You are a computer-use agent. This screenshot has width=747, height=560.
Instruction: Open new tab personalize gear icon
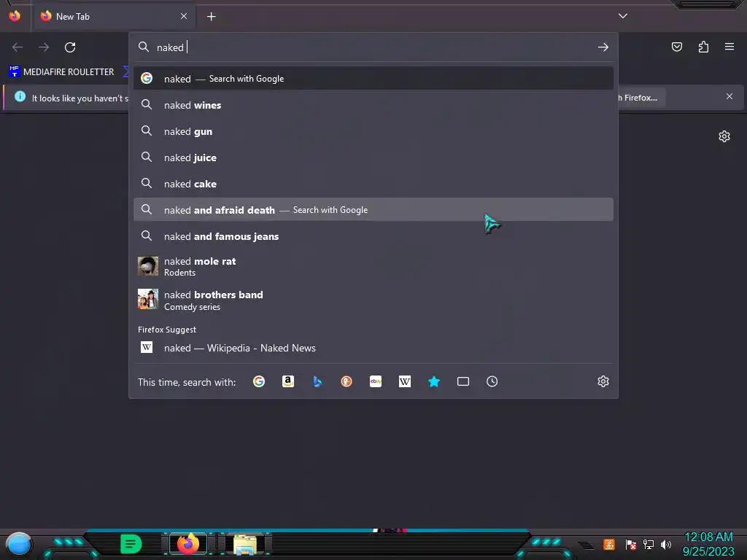[x=724, y=136]
